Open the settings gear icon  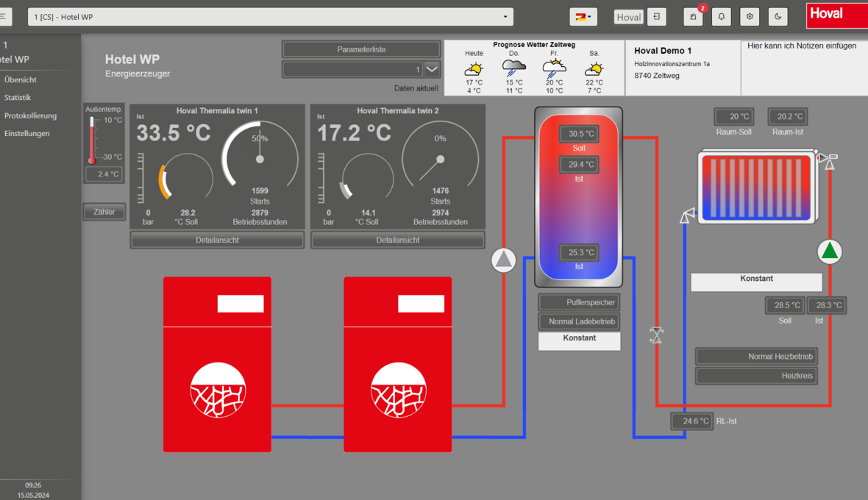750,17
